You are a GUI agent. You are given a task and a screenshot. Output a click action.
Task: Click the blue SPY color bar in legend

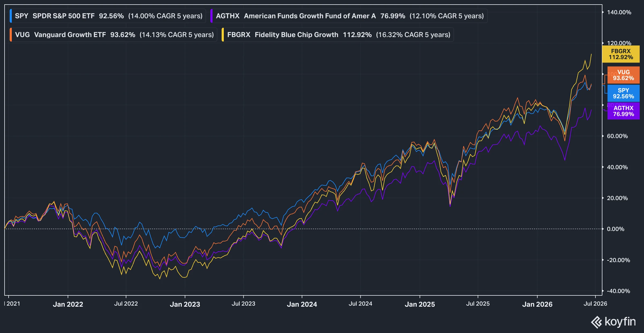[11, 16]
